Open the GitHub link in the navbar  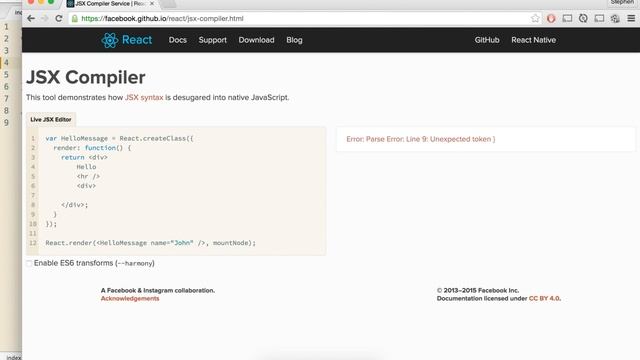(487, 40)
